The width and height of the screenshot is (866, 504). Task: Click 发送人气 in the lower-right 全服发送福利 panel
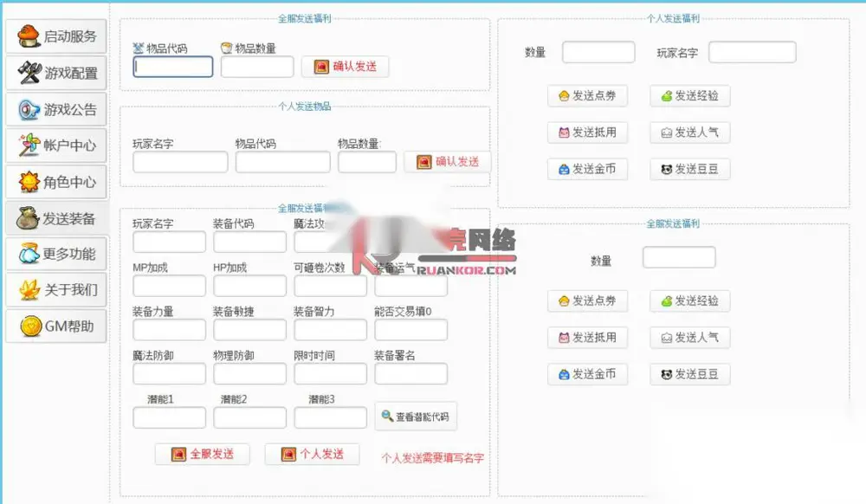[x=690, y=337]
